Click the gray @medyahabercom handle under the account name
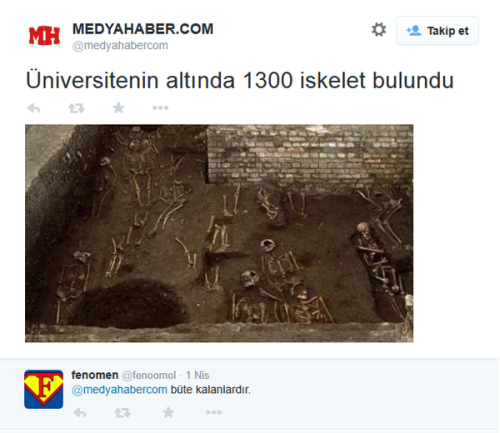The width and height of the screenshot is (500, 433). pos(120,46)
